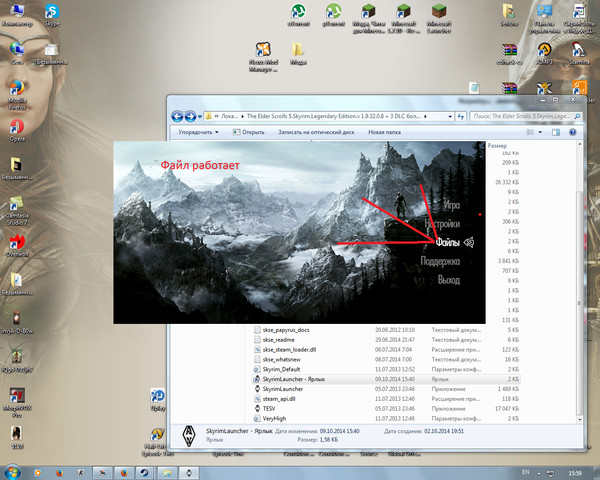Open the Stamina desktop shortcut
The width and height of the screenshot is (600, 480).
point(579,54)
